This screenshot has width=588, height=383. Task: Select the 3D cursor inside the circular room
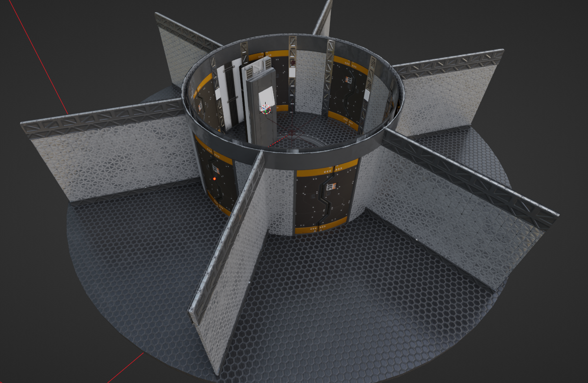(265, 108)
